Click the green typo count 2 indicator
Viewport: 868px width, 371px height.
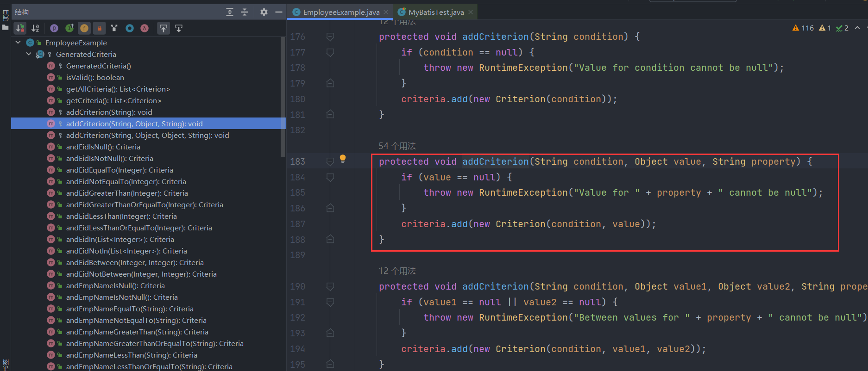click(x=842, y=28)
